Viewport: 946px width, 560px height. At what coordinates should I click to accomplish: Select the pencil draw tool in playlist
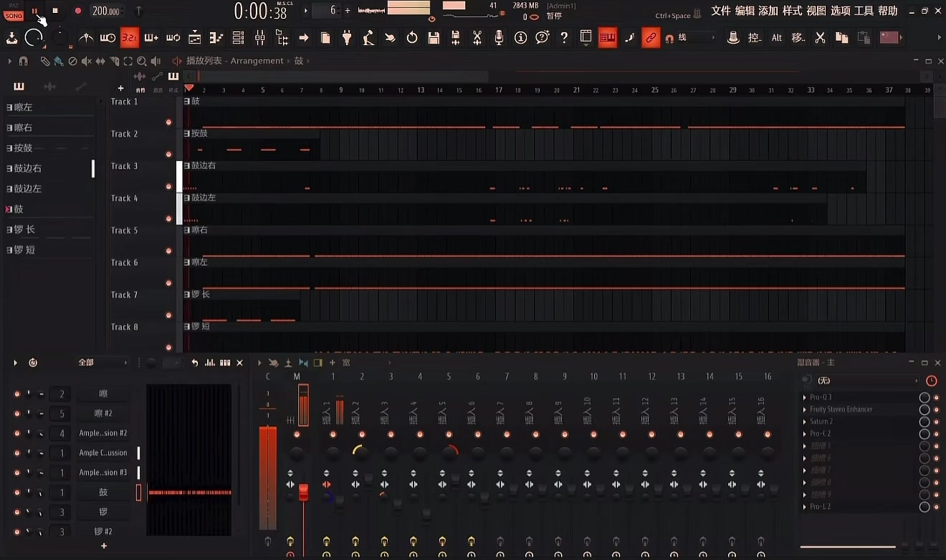click(x=45, y=62)
